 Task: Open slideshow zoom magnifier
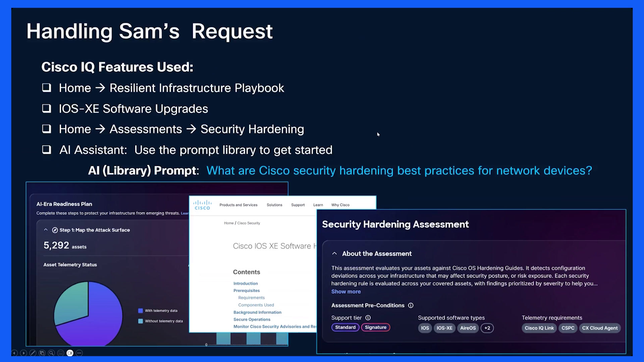pos(51,353)
